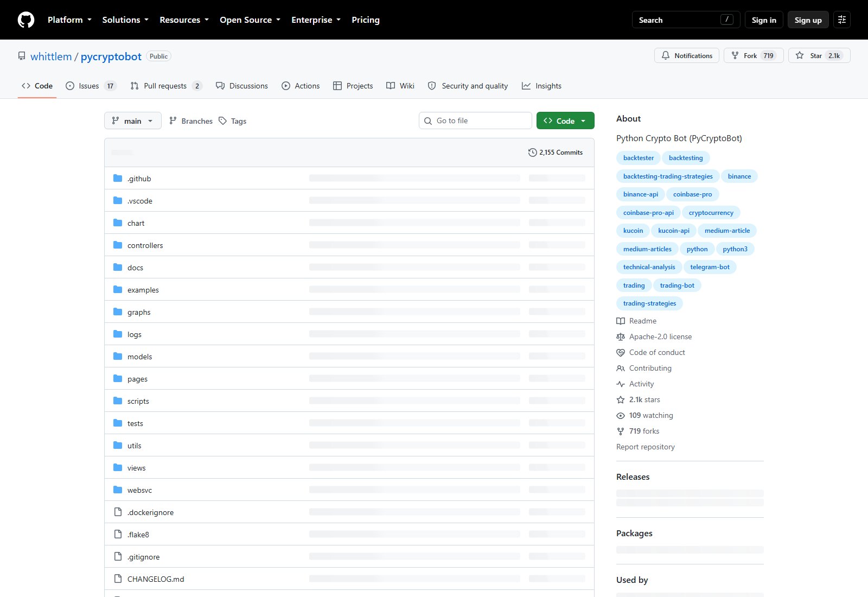Open the CHANGELOG.md file
This screenshot has height=597, width=868.
pos(156,579)
